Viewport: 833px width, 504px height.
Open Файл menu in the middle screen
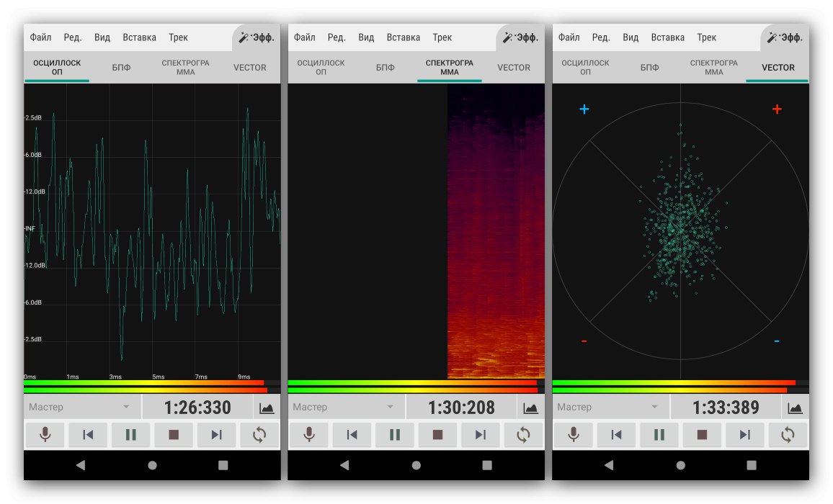point(304,37)
